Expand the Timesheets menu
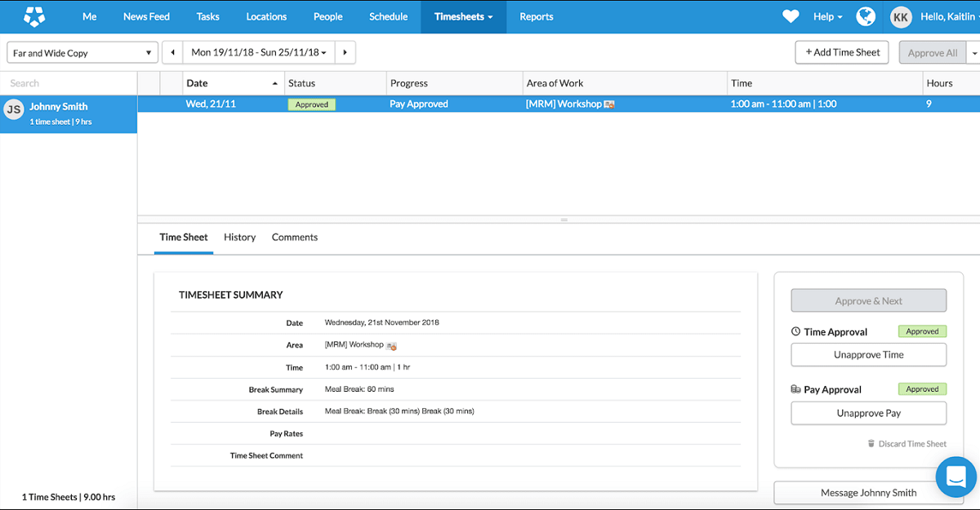 (463, 16)
